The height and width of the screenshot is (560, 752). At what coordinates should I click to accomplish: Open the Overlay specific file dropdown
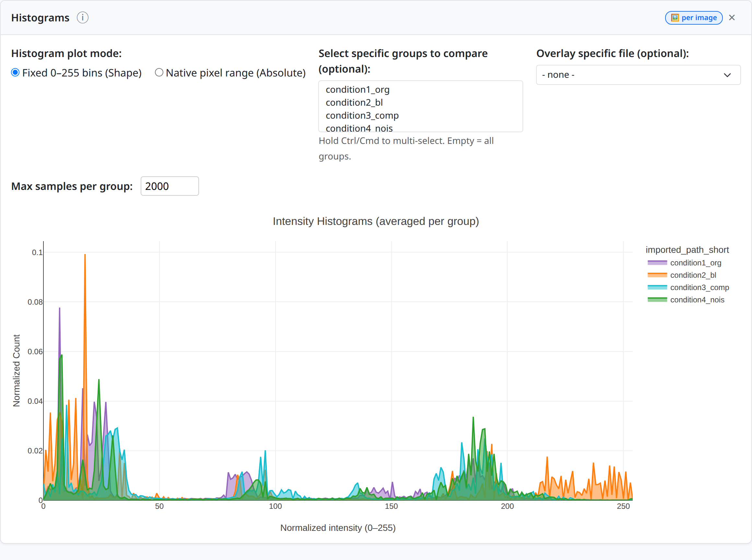(638, 75)
